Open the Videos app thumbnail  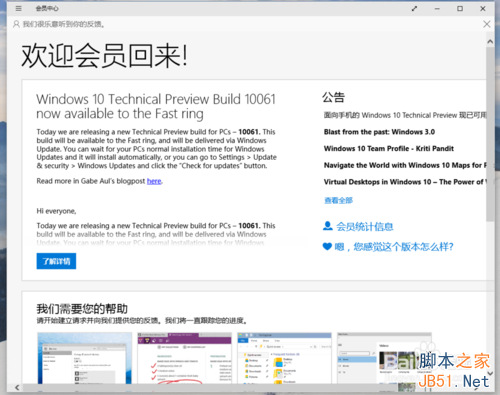384,358
